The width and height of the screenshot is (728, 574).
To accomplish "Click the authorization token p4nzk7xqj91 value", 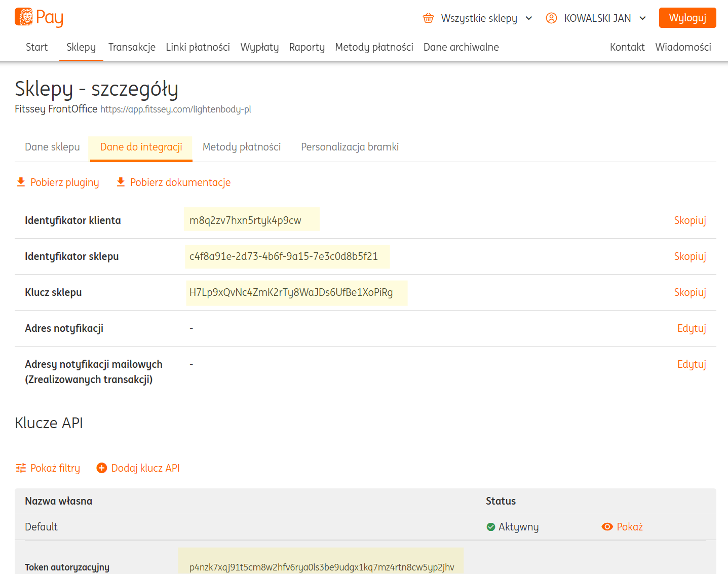I will [322, 567].
